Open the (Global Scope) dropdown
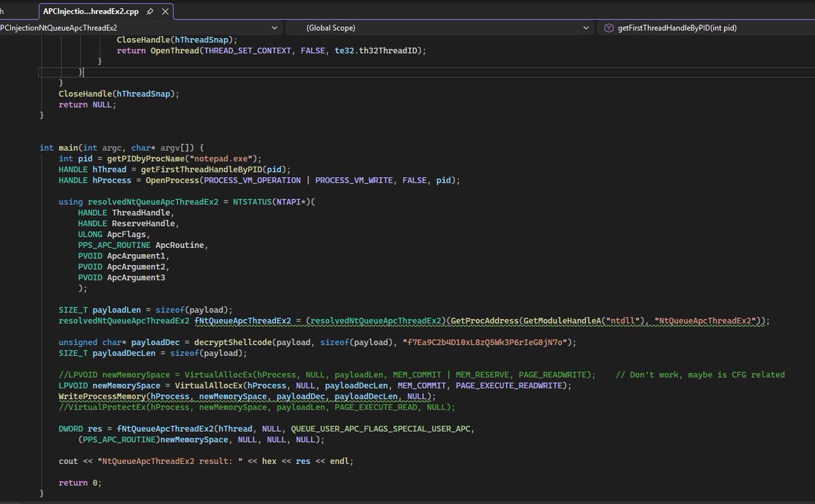 click(441, 28)
